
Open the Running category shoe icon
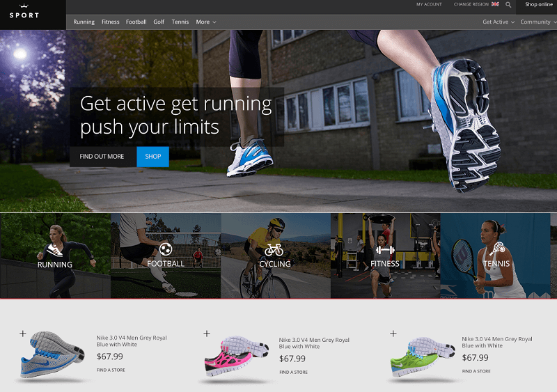point(55,250)
